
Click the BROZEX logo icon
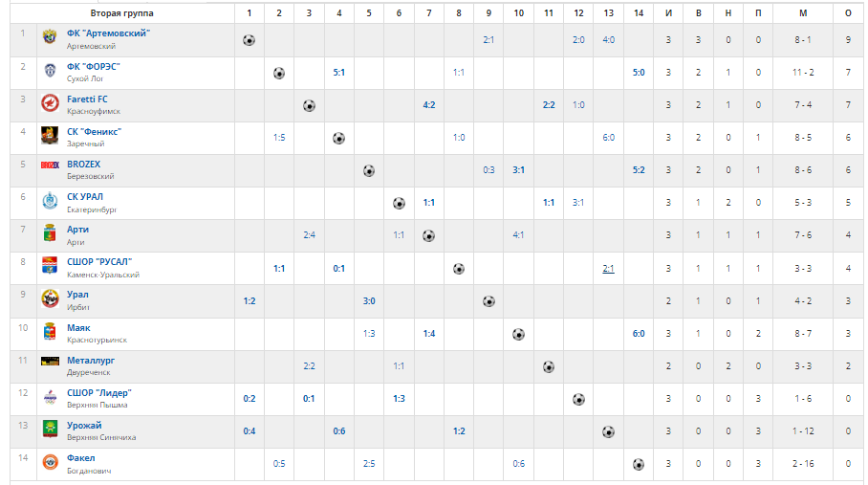(x=50, y=165)
